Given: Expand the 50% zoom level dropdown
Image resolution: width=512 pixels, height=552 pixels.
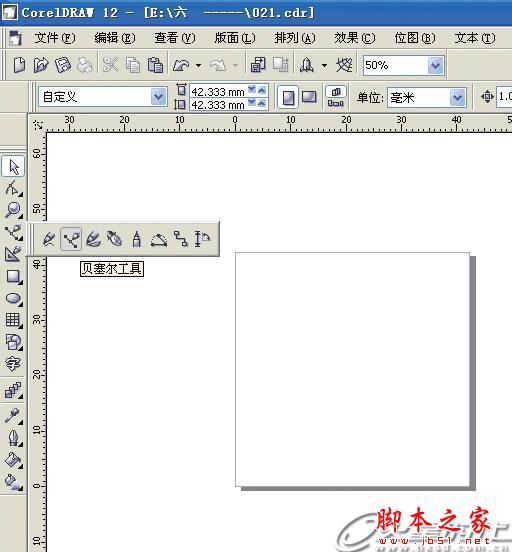Looking at the screenshot, I should 436,65.
